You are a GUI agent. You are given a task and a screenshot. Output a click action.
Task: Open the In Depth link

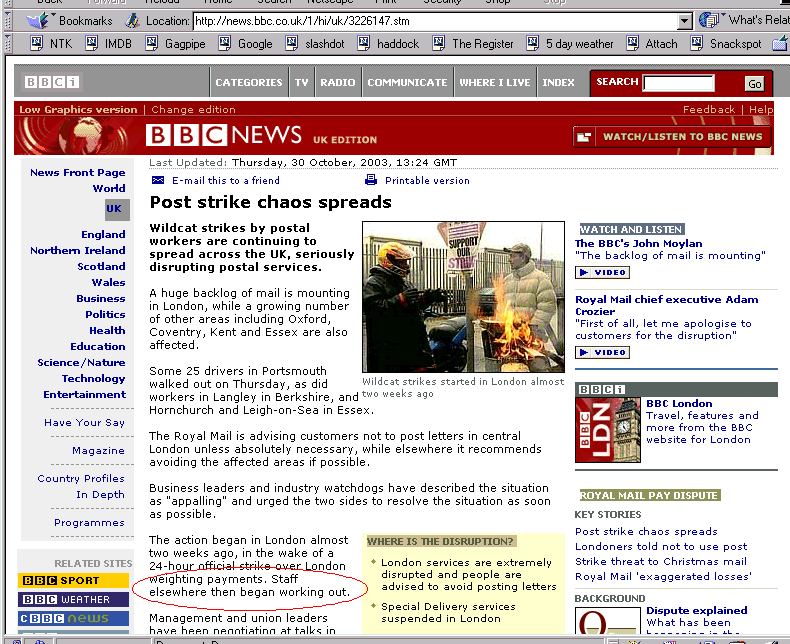click(x=100, y=495)
